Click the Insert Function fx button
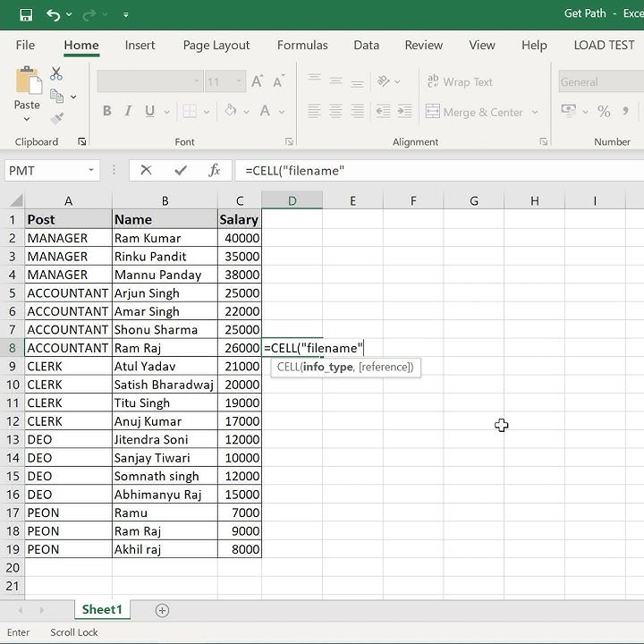This screenshot has height=644, width=644. click(215, 170)
